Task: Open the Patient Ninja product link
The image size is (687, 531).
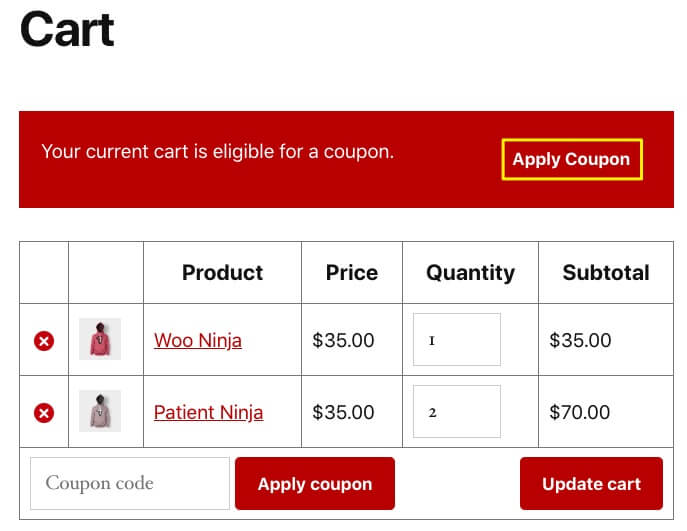Action: [x=208, y=412]
